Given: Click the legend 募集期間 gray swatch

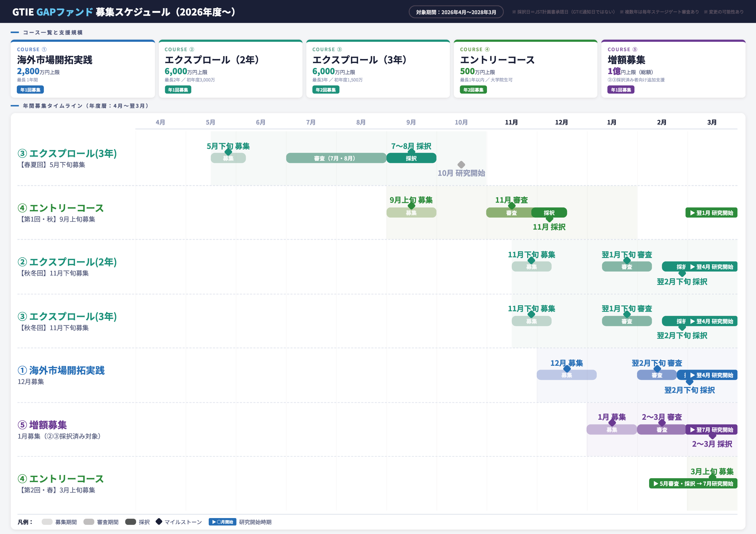Looking at the screenshot, I should [47, 522].
